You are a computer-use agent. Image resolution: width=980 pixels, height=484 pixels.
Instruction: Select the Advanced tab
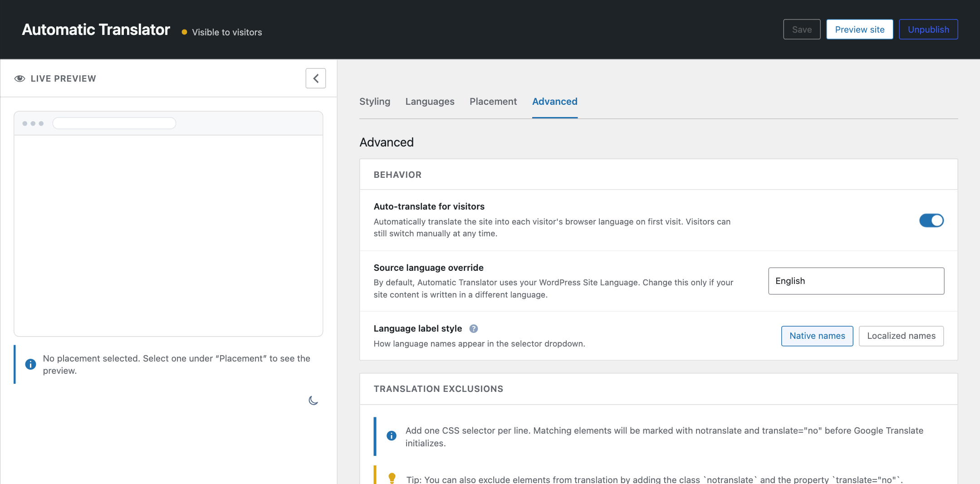554,102
